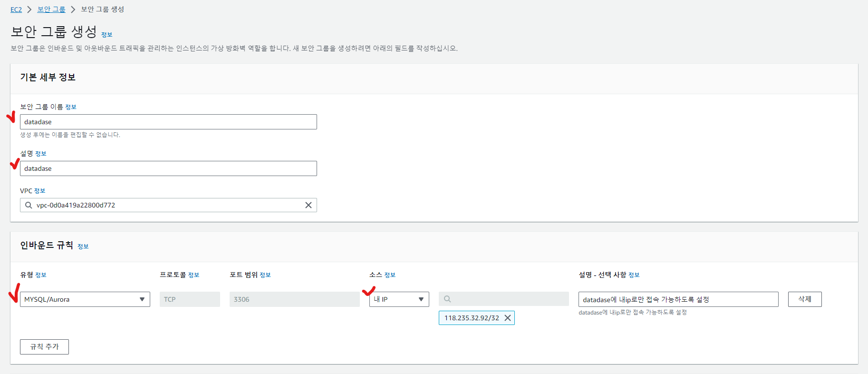
Task: Clear the VPC field with X icon
Action: click(309, 205)
